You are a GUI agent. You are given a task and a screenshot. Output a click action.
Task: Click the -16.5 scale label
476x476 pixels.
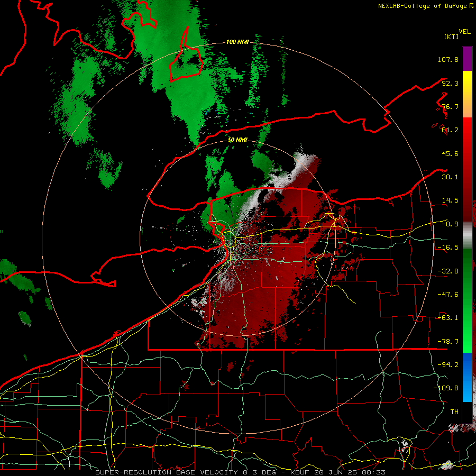click(448, 248)
